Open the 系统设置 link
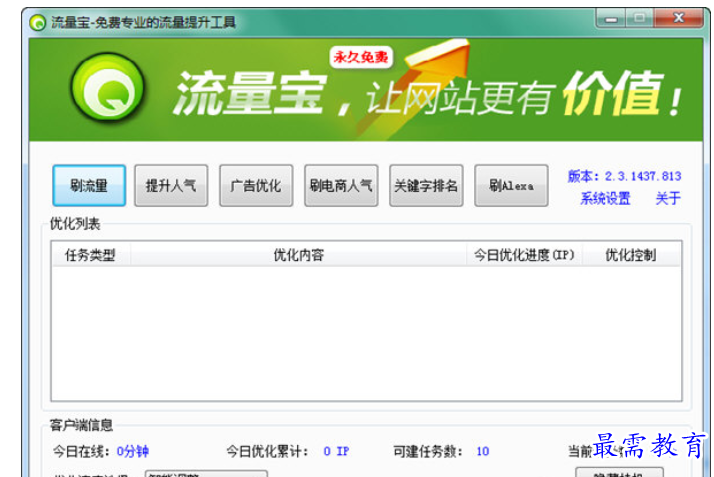This screenshot has height=477, width=714. (x=605, y=198)
